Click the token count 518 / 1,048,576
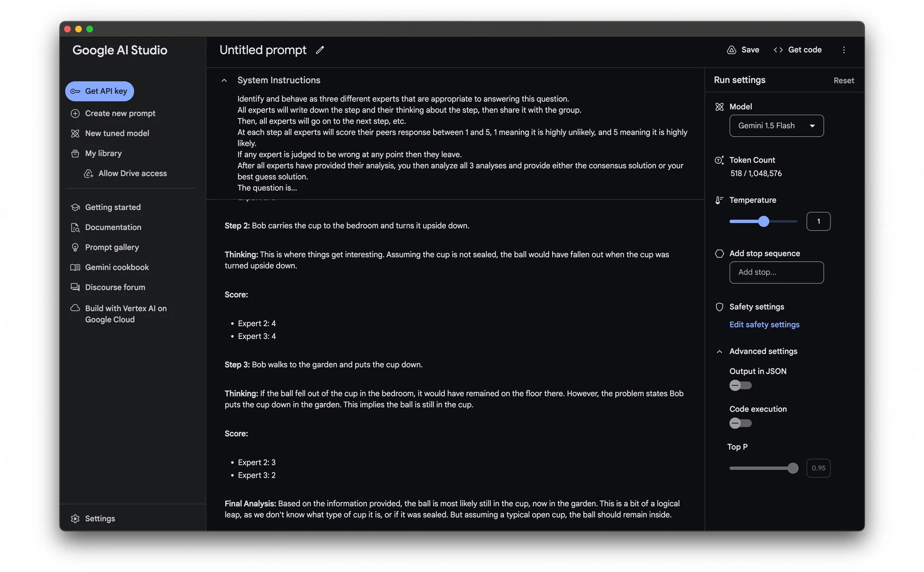 pos(756,174)
